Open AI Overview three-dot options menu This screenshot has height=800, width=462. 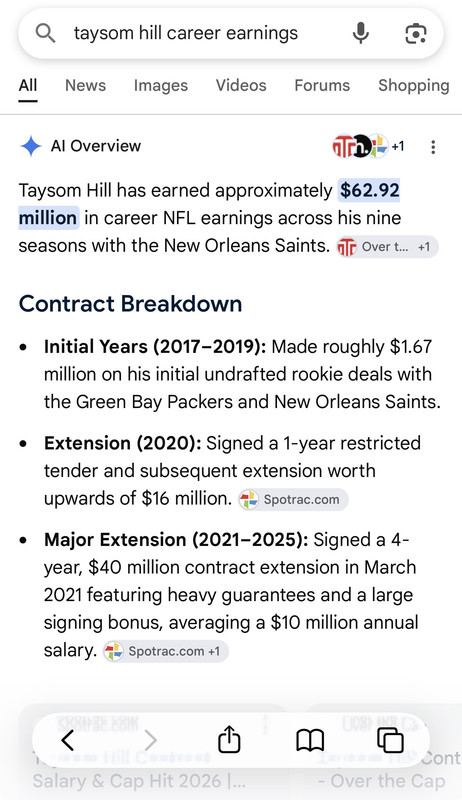point(433,147)
